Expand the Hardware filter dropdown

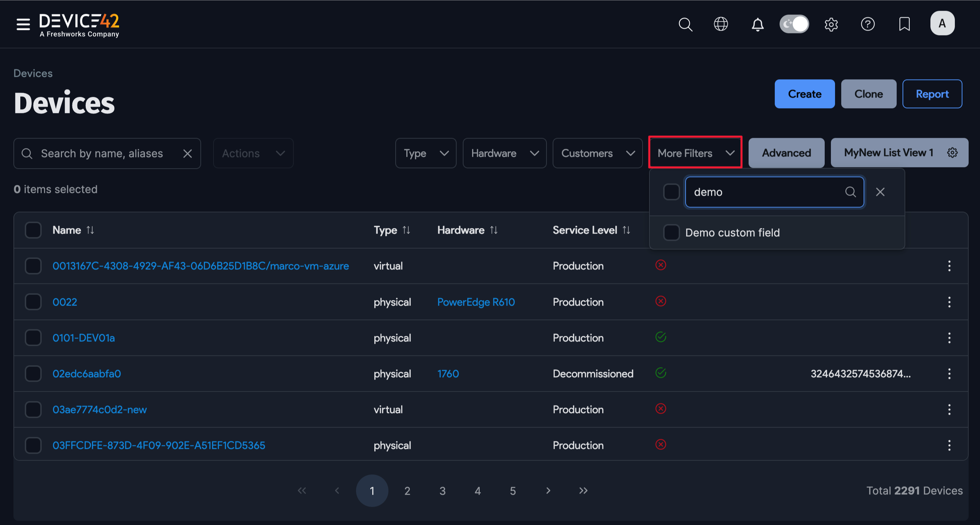pyautogui.click(x=504, y=153)
